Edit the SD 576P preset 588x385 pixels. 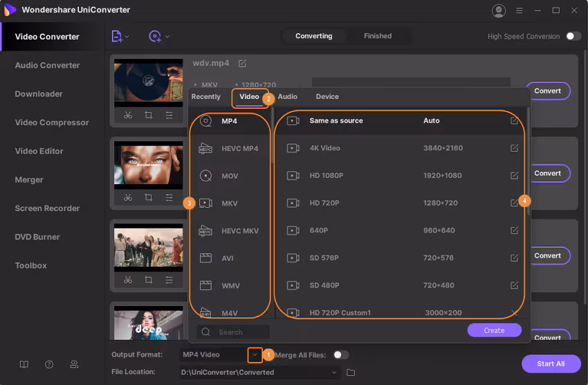514,258
